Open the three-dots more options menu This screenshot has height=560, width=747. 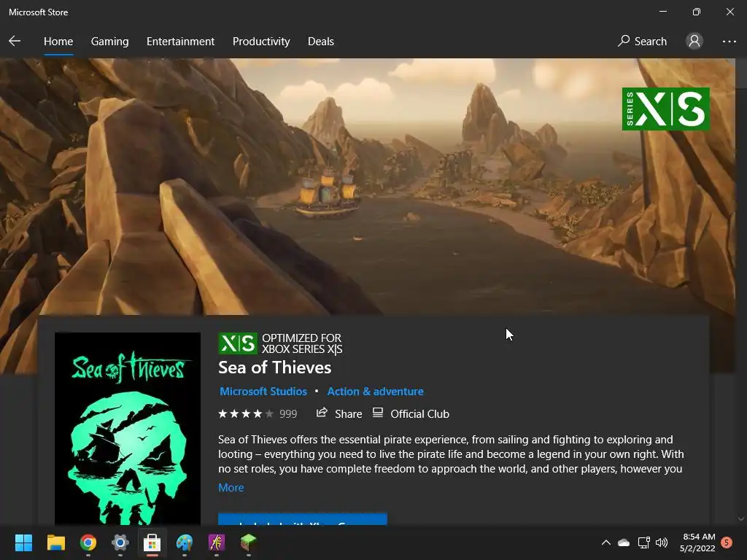729,42
